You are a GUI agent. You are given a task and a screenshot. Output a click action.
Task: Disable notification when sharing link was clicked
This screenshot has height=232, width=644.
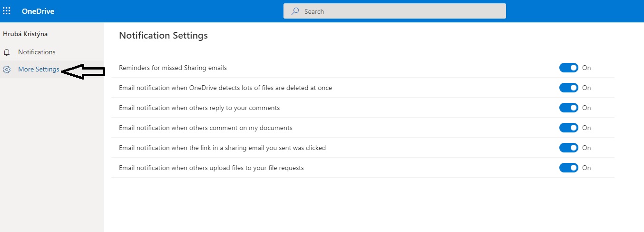[x=568, y=148]
